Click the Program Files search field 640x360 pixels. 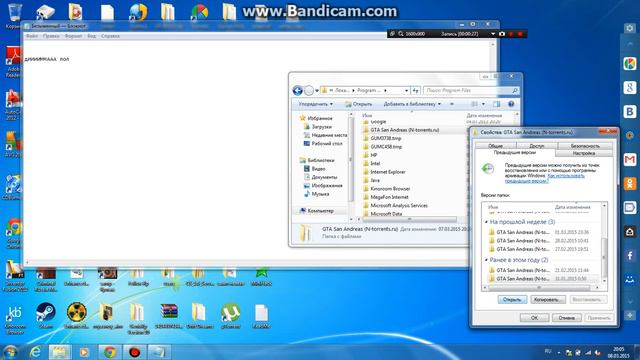click(x=471, y=90)
